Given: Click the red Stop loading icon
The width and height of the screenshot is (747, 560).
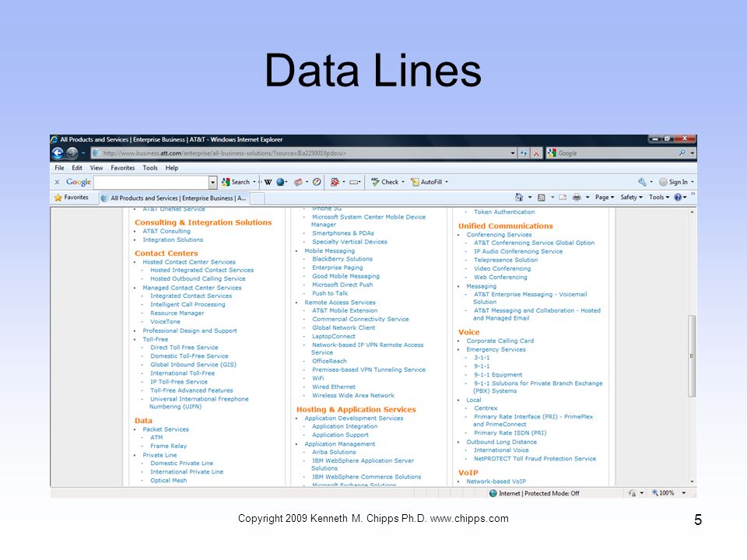Looking at the screenshot, I should coord(536,153).
